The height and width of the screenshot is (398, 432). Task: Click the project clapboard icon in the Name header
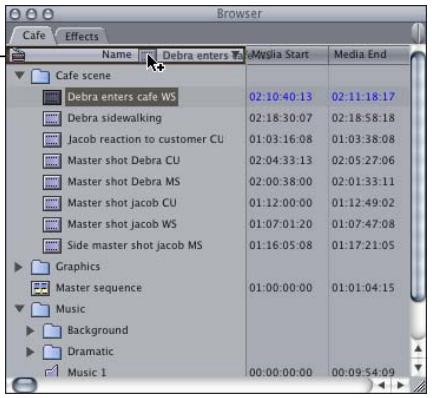(17, 55)
